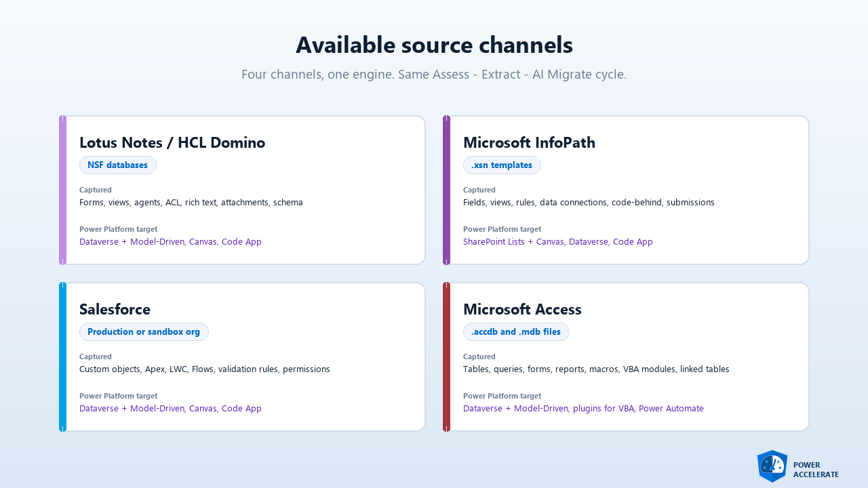Click the Salesforce Power Platform target line
Image resolution: width=868 pixels, height=488 pixels.
point(170,409)
